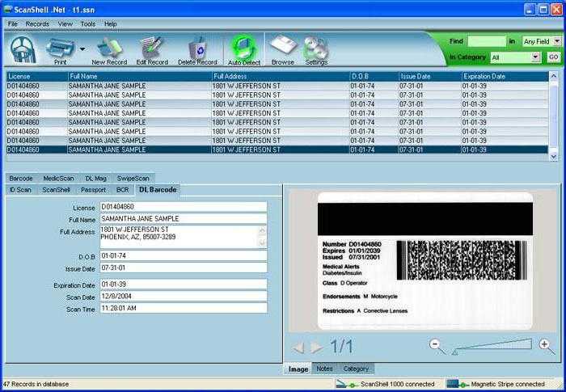Select the first D01404860 record row
Screen dimensions: 566x392
[277, 86]
